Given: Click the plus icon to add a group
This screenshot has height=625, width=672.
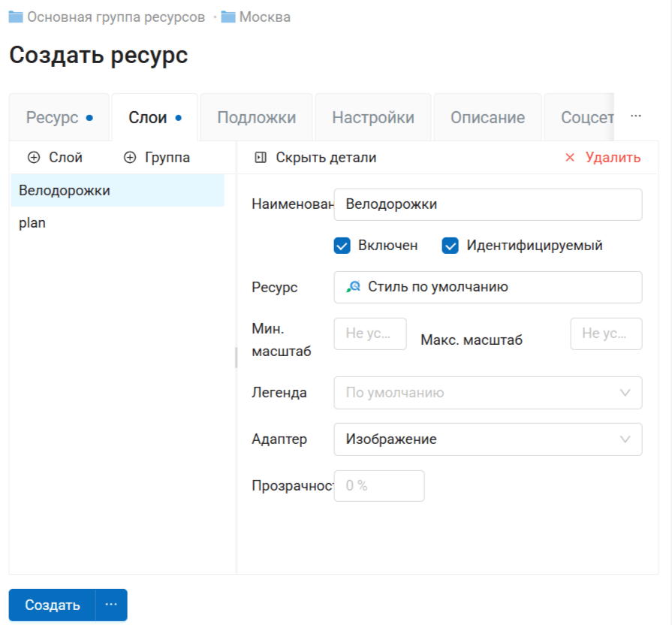Looking at the screenshot, I should tap(130, 158).
